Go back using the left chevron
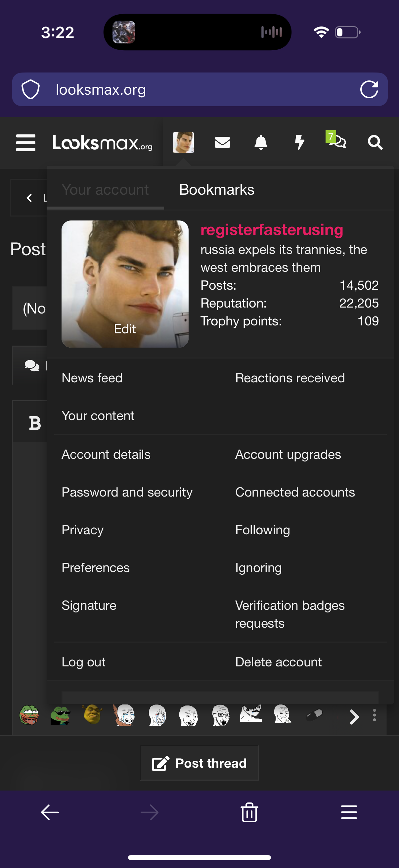This screenshot has width=399, height=868. pos(29,198)
